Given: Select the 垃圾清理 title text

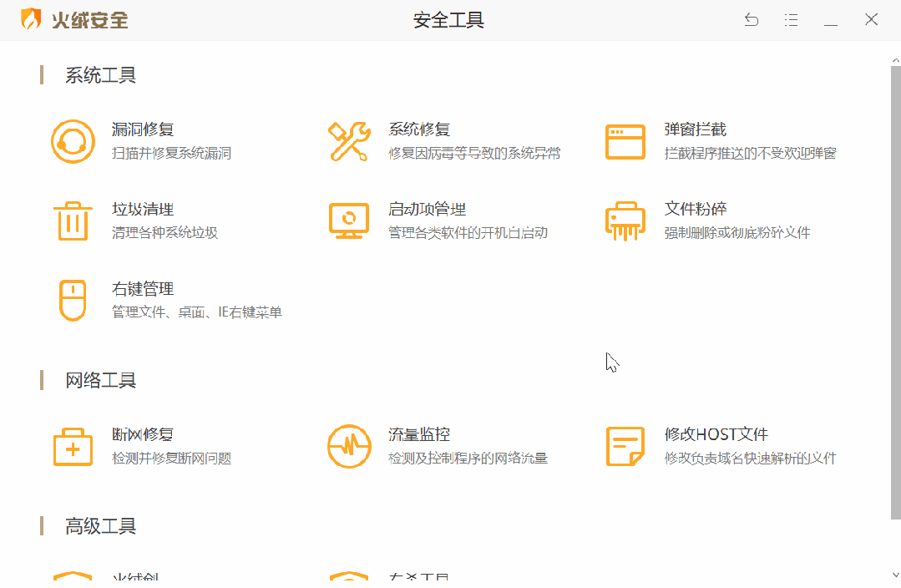Looking at the screenshot, I should (x=143, y=209).
